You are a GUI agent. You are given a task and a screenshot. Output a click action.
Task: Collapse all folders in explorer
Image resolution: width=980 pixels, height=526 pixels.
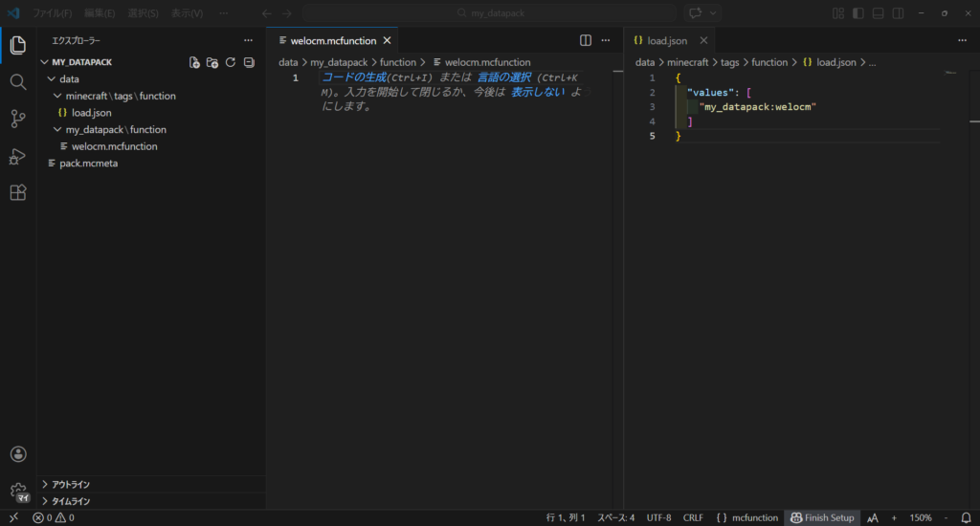coord(249,62)
